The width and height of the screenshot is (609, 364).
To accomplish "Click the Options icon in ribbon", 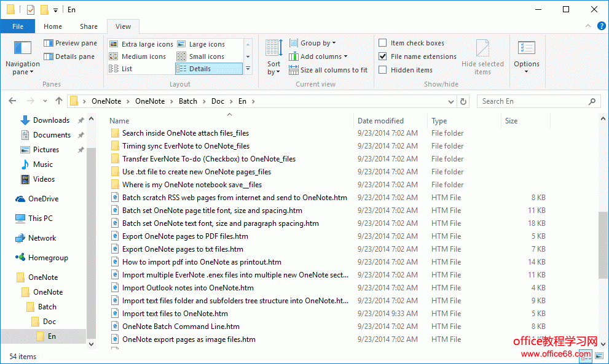I will point(526,48).
